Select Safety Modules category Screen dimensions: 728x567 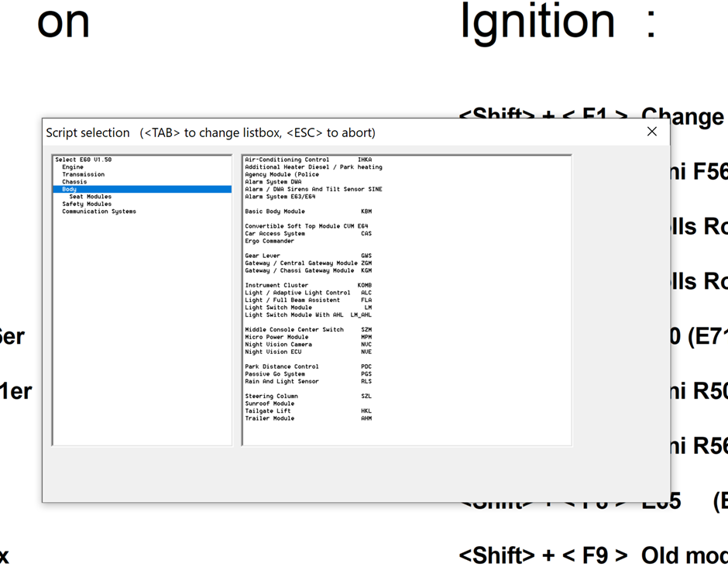tap(87, 204)
